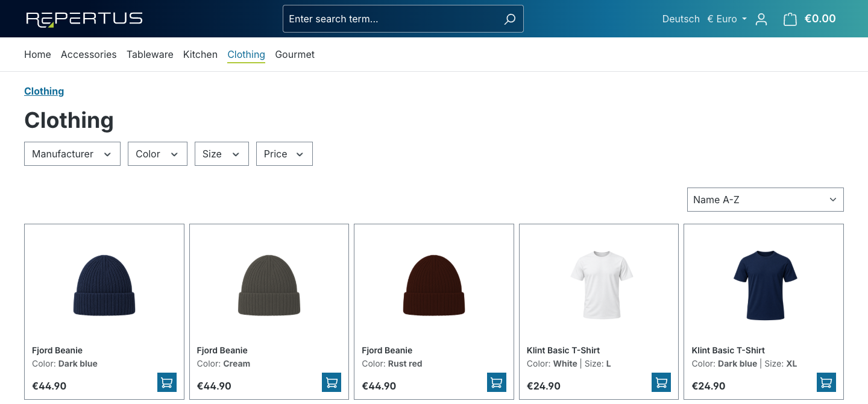868x404 pixels.
Task: Click the search magnifier icon
Action: 510,19
